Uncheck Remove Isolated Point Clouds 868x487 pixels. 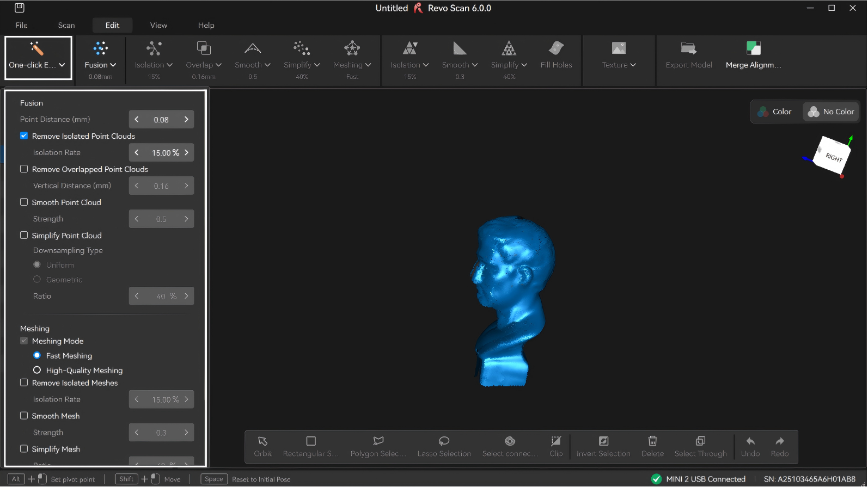click(x=24, y=136)
